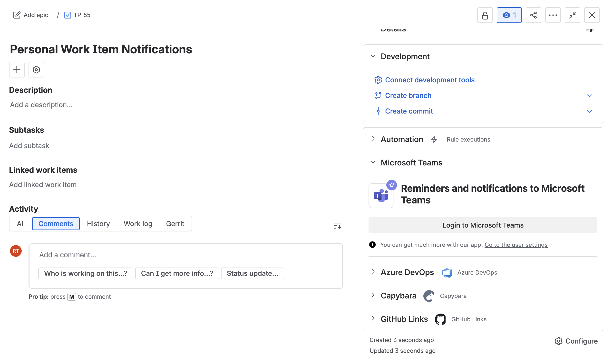Click Login to Microsoft Teams button
Image resolution: width=603 pixels, height=364 pixels.
click(x=483, y=225)
